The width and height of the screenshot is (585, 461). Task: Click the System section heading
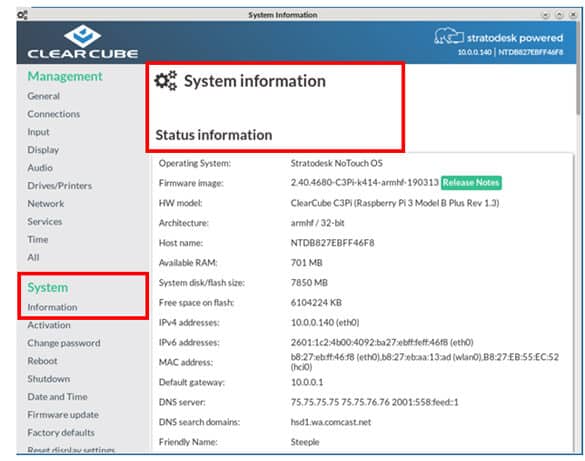(x=48, y=287)
